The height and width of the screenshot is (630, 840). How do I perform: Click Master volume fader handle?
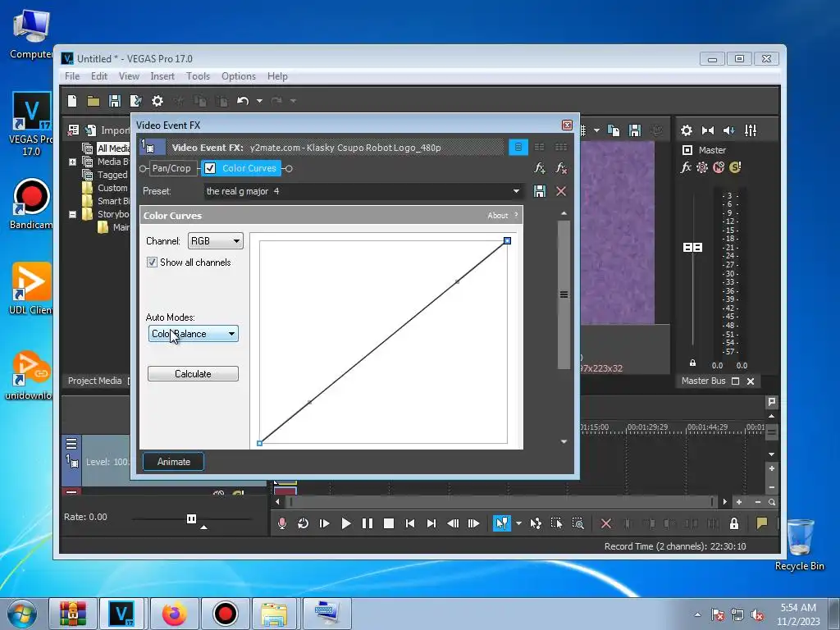(x=692, y=247)
